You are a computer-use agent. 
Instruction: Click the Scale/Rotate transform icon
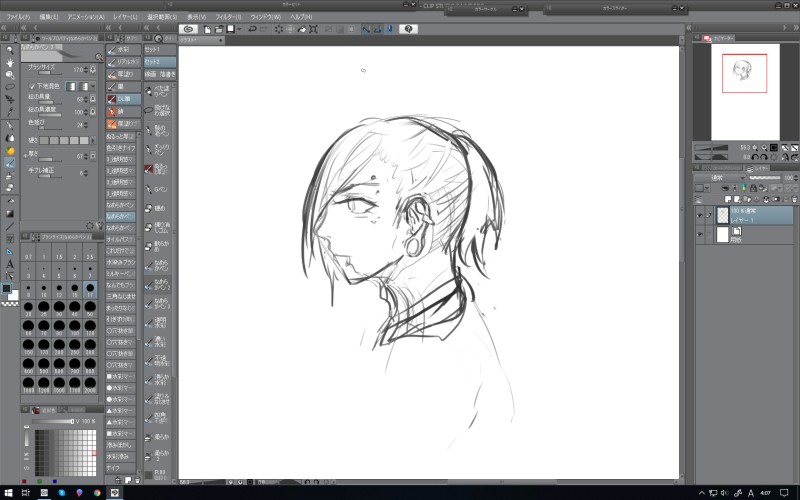coord(313,29)
